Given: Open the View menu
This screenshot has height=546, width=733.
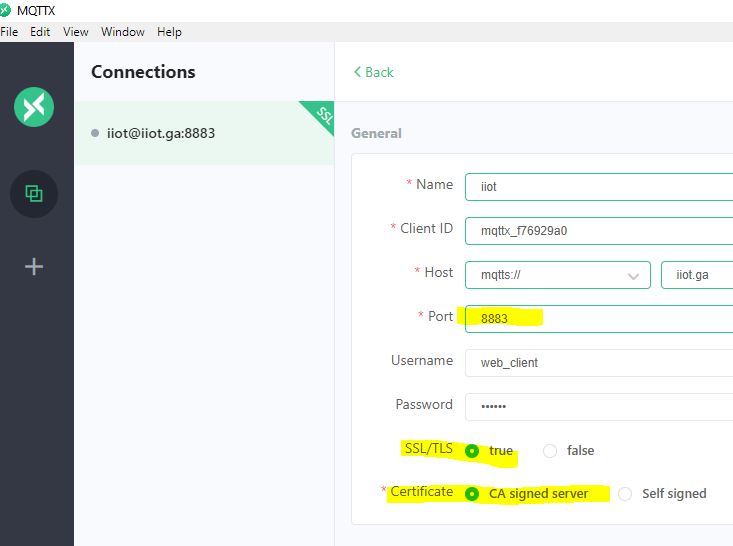Looking at the screenshot, I should pos(75,32).
